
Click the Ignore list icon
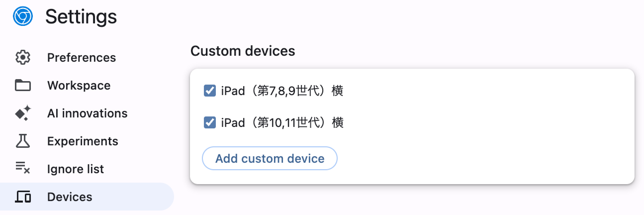pos(23,168)
